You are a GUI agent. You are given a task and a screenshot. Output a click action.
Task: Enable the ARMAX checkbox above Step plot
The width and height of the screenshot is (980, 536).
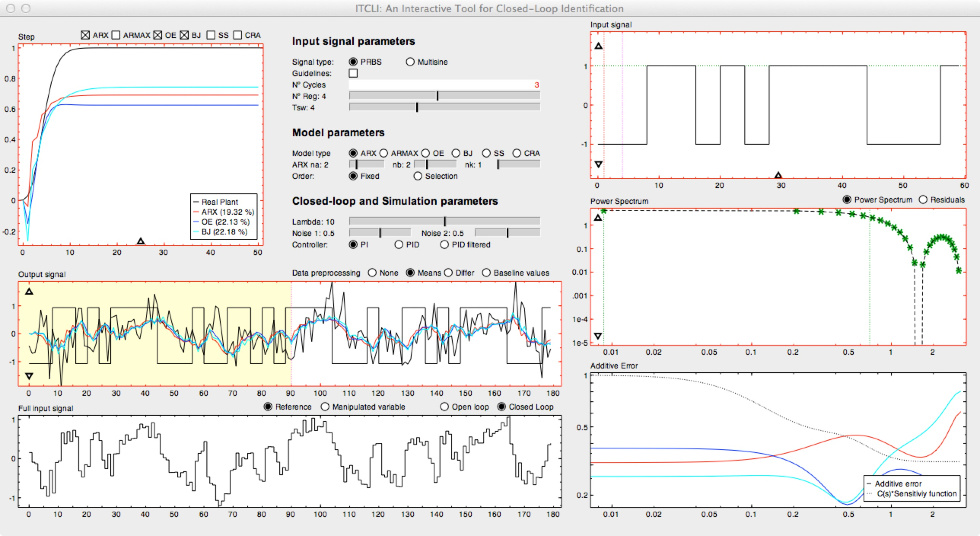pyautogui.click(x=116, y=35)
